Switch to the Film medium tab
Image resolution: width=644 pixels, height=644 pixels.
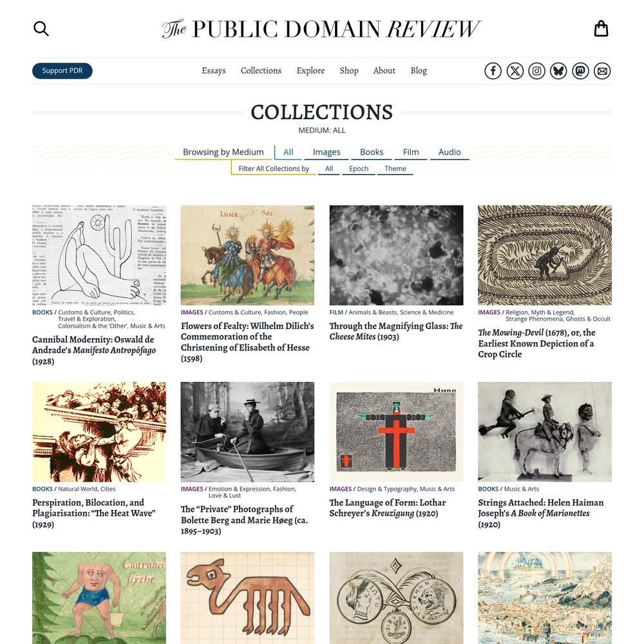coord(411,152)
